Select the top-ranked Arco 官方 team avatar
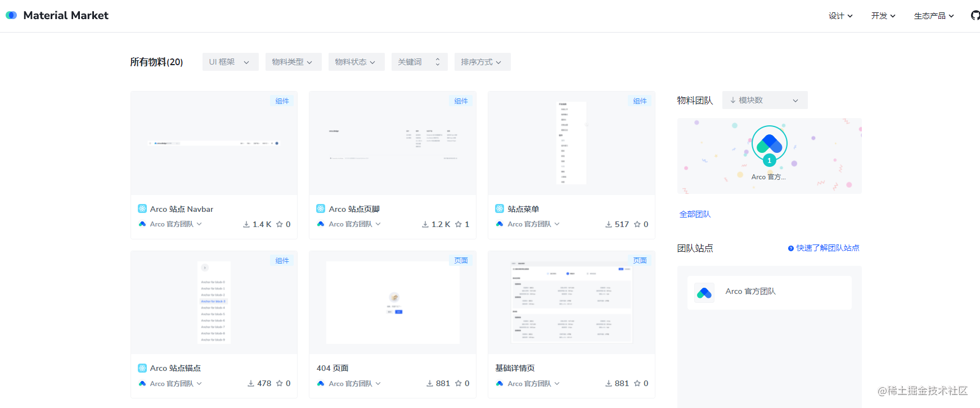The height and width of the screenshot is (408, 980). coord(769,144)
